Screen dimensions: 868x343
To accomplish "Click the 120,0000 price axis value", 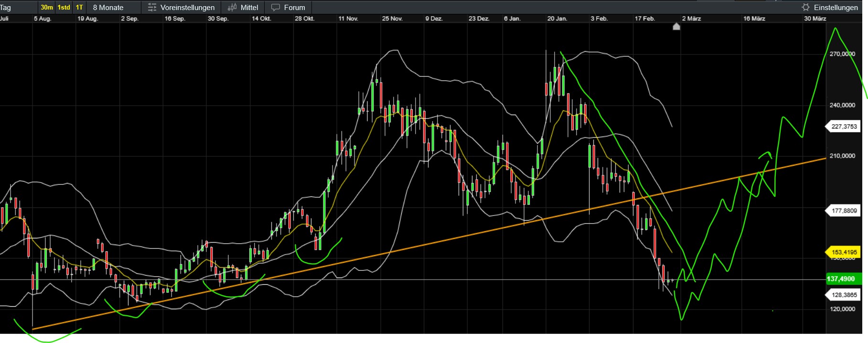I will (842, 309).
